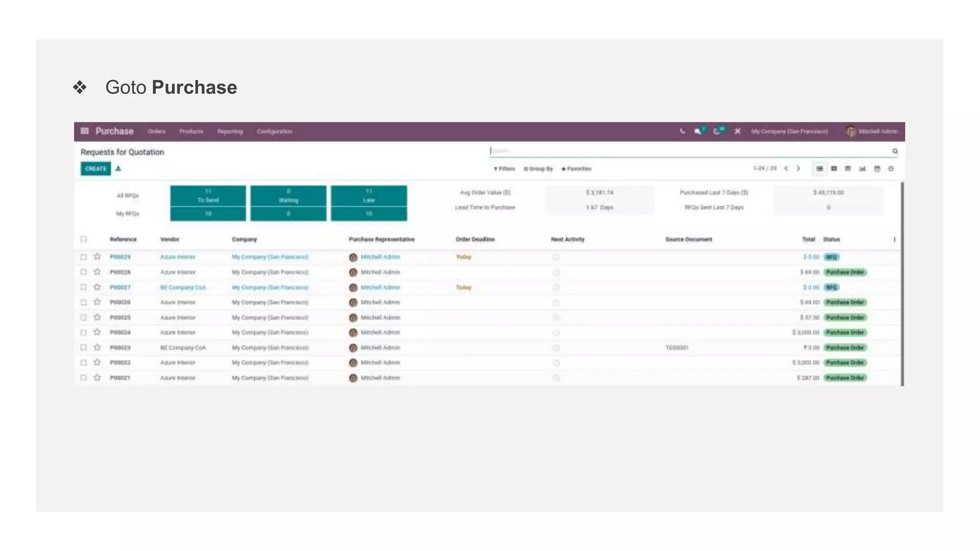Star the P00029 order as favorite
Image resolution: width=980 pixels, height=551 pixels.
pos(97,257)
